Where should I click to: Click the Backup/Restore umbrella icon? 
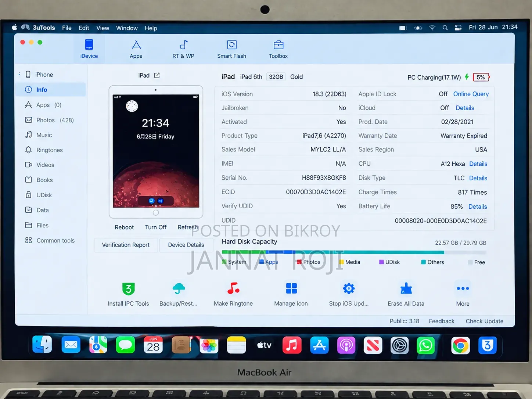179,289
